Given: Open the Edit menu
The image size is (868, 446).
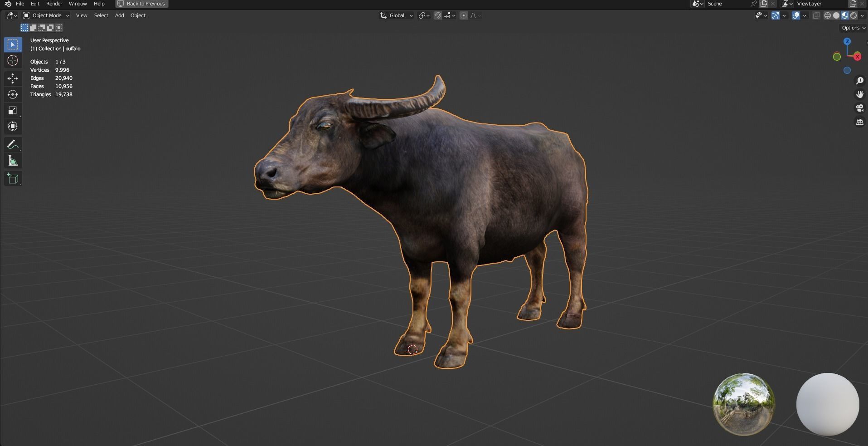Looking at the screenshot, I should click(x=35, y=4).
